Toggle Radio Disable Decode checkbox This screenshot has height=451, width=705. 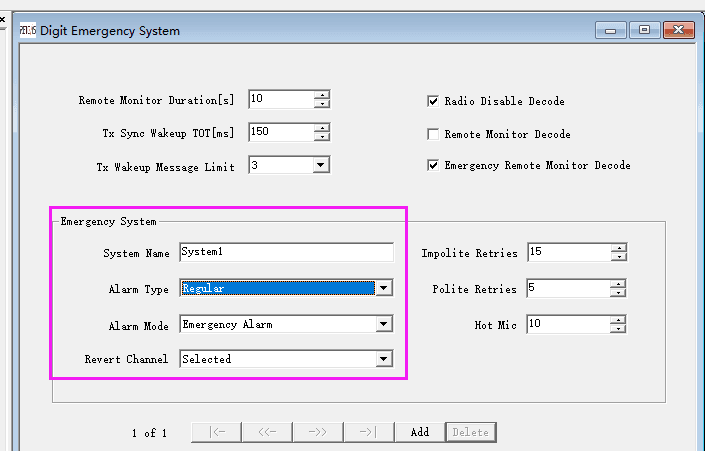pos(433,101)
